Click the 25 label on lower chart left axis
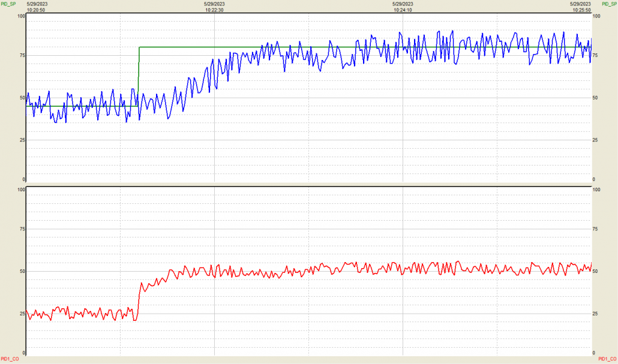Image resolution: width=618 pixels, height=364 pixels. pyautogui.click(x=22, y=314)
